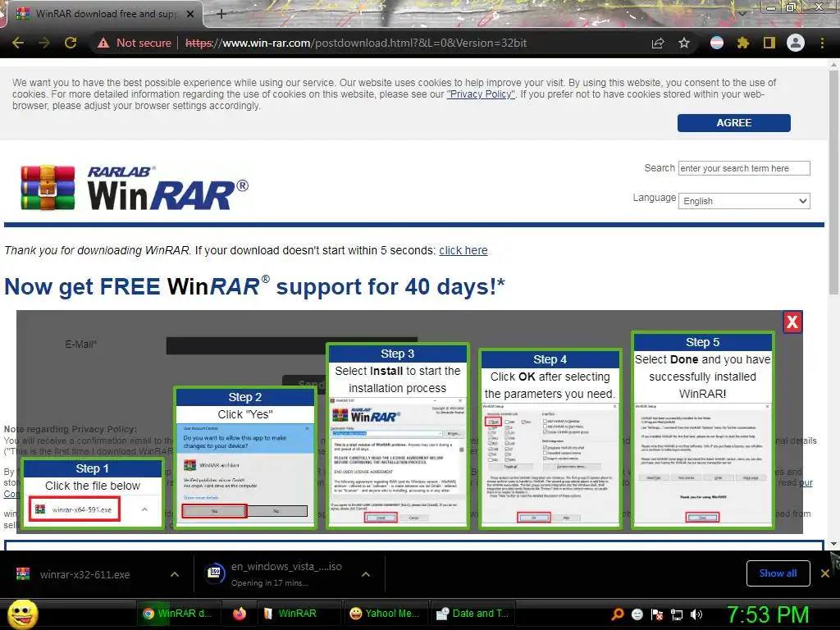840x630 pixels.
Task: Click the 'click here' download link
Action: (x=463, y=250)
